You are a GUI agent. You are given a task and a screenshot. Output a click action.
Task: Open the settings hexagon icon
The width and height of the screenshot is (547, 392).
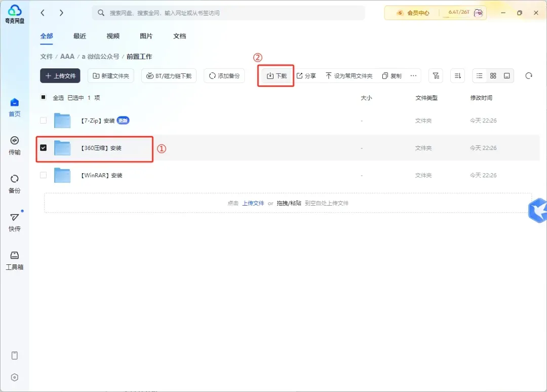click(x=14, y=377)
